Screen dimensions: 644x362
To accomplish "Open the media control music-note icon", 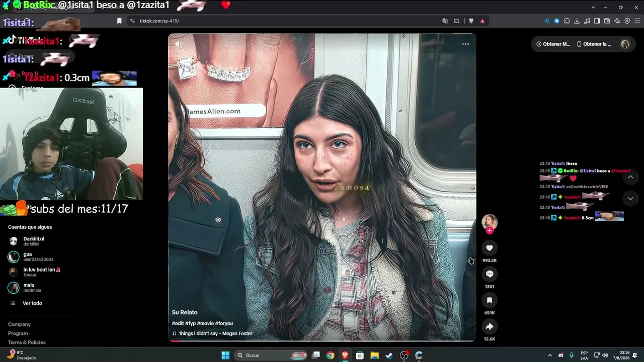I will pyautogui.click(x=587, y=21).
